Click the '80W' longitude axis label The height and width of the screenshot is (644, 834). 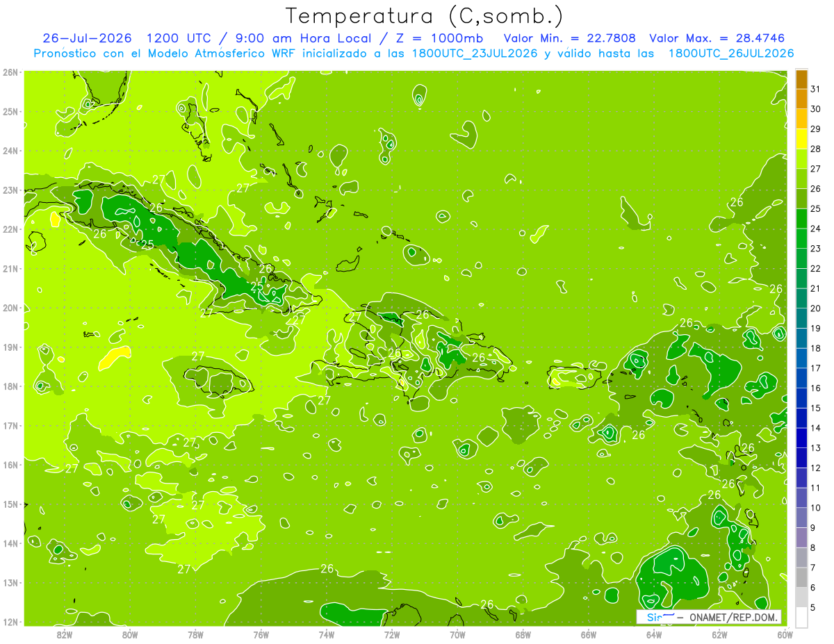129,634
